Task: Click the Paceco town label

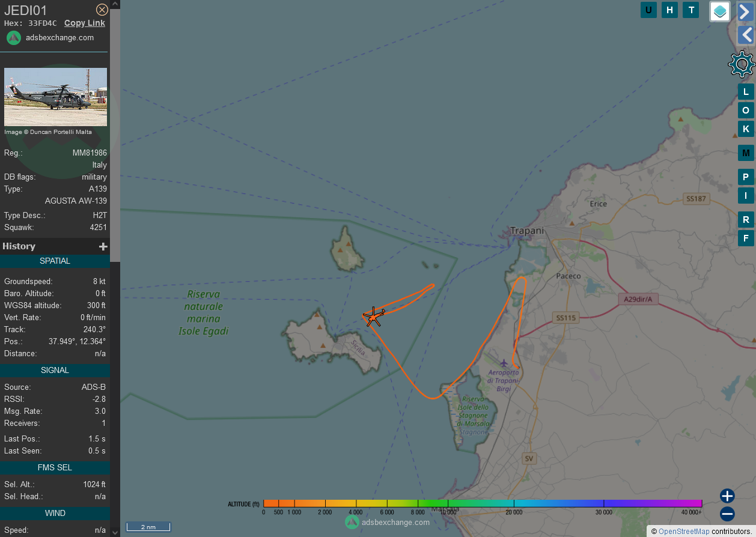Action: click(x=569, y=276)
